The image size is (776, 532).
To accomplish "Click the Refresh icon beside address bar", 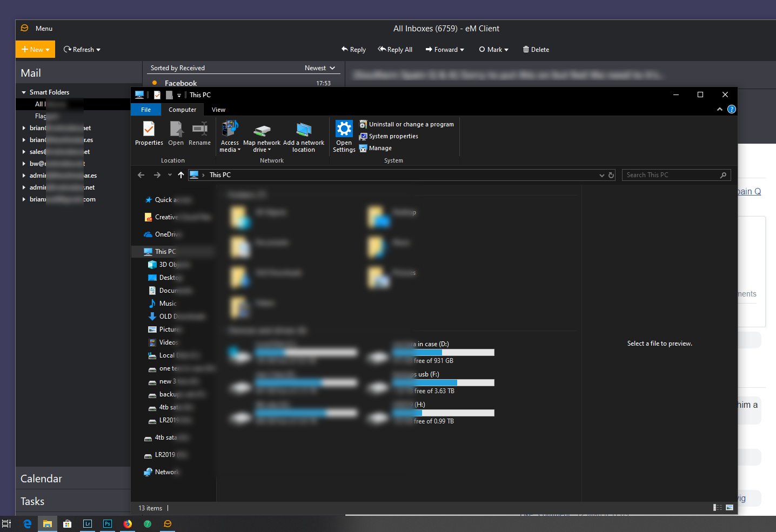I will click(611, 175).
